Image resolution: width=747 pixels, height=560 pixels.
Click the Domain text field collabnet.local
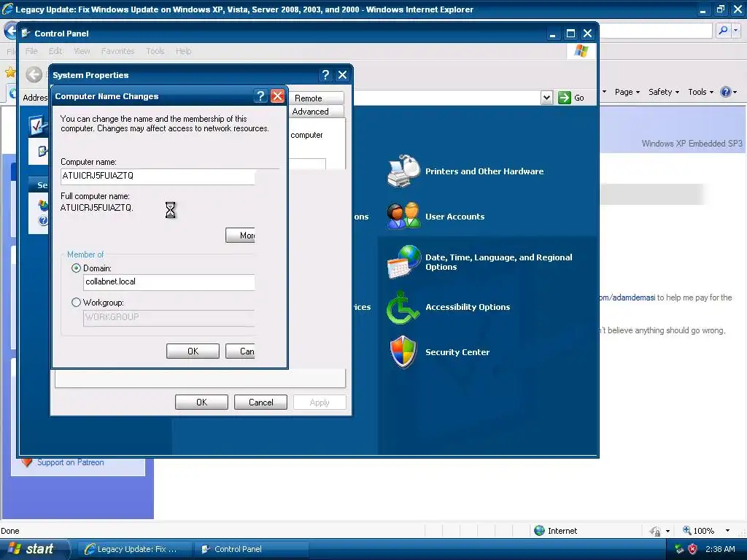(x=169, y=282)
